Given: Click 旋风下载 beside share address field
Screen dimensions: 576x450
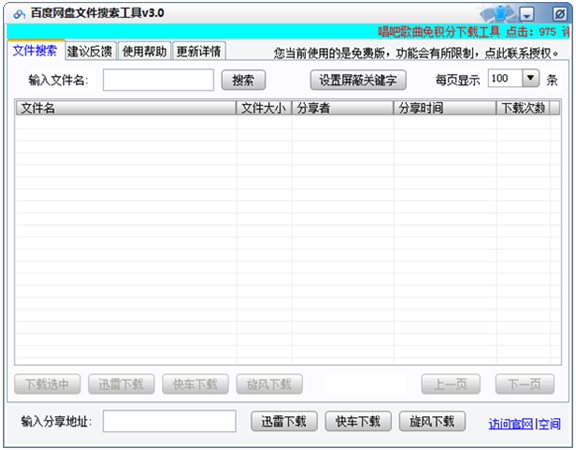Looking at the screenshot, I should [x=432, y=421].
